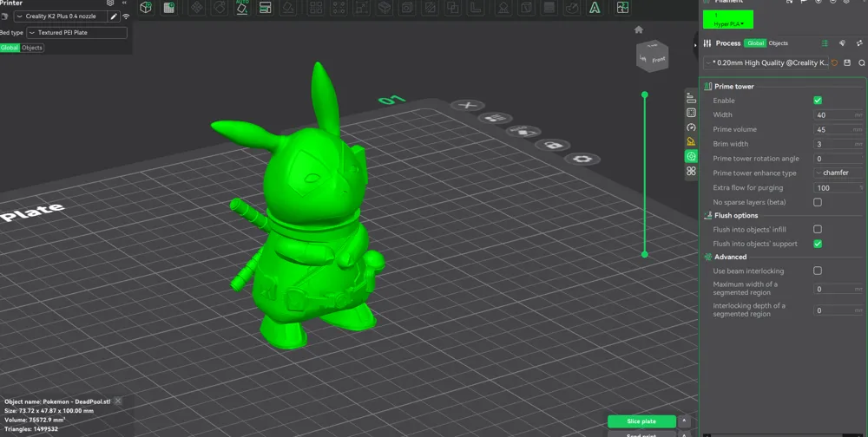Open the Strength settings side tab
Viewport: 868px width, 437px height.
[691, 113]
